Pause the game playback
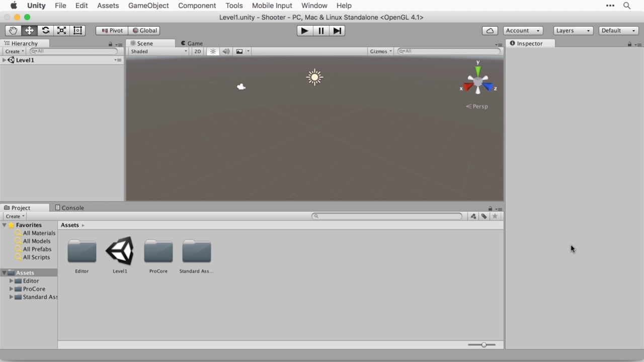 pos(321,31)
